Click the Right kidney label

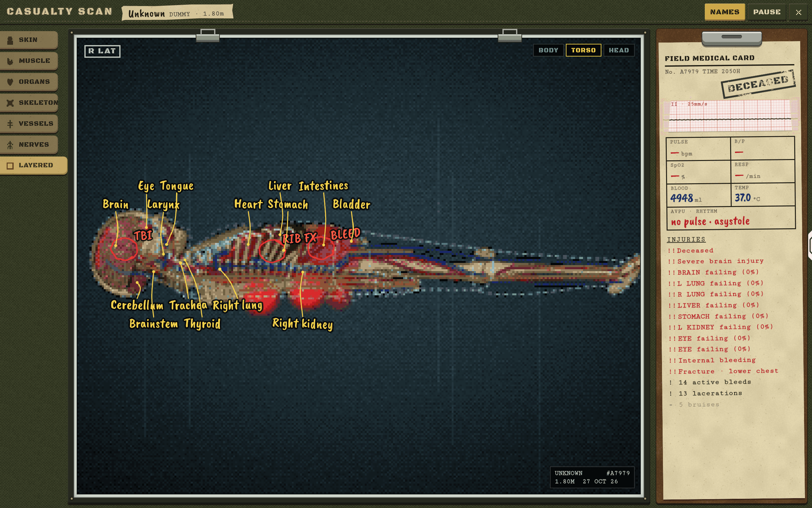tap(303, 324)
